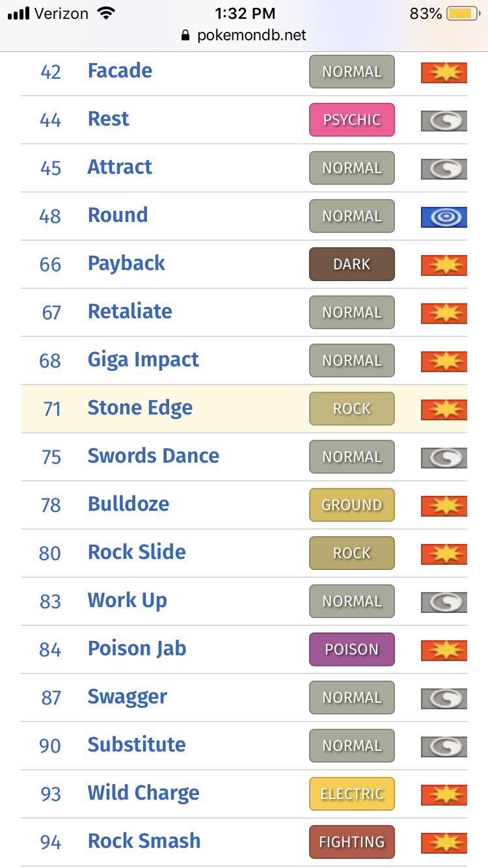Tap the physical category icon for Facade
Screen dimensions: 488x868
(444, 72)
